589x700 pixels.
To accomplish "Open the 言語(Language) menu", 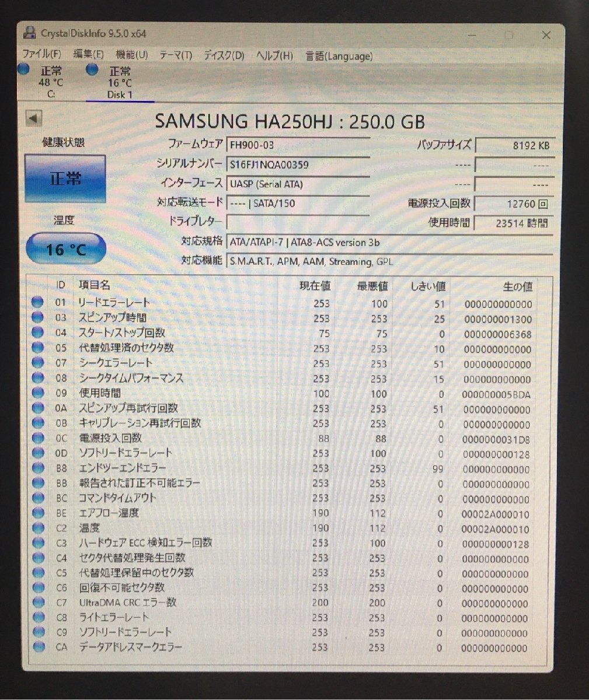I will (x=339, y=57).
